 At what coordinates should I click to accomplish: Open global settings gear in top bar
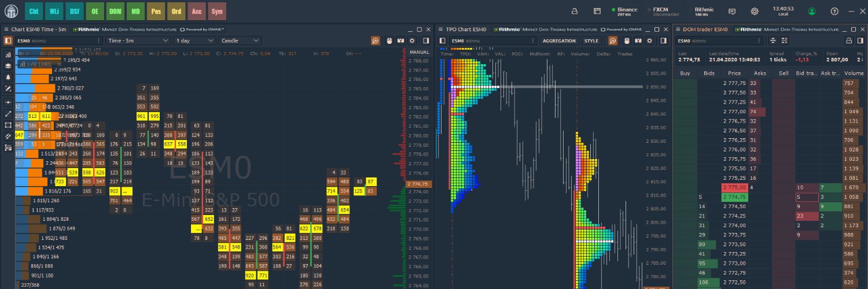click(755, 11)
